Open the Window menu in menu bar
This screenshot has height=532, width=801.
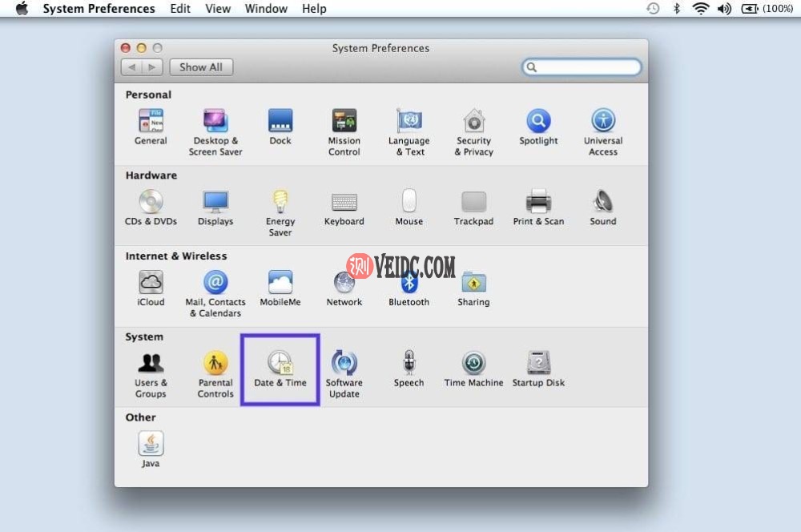(266, 9)
